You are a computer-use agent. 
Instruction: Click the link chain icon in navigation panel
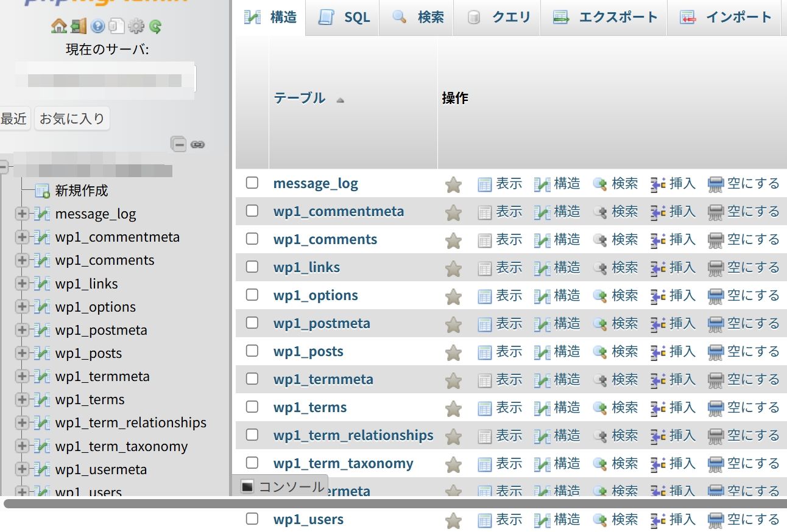coord(197,145)
